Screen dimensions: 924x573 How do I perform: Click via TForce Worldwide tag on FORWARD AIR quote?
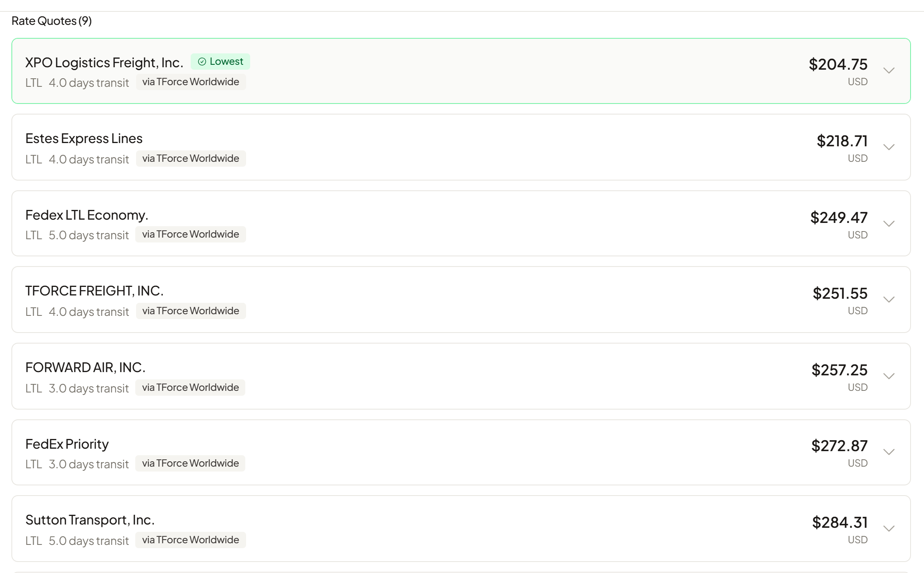190,388
